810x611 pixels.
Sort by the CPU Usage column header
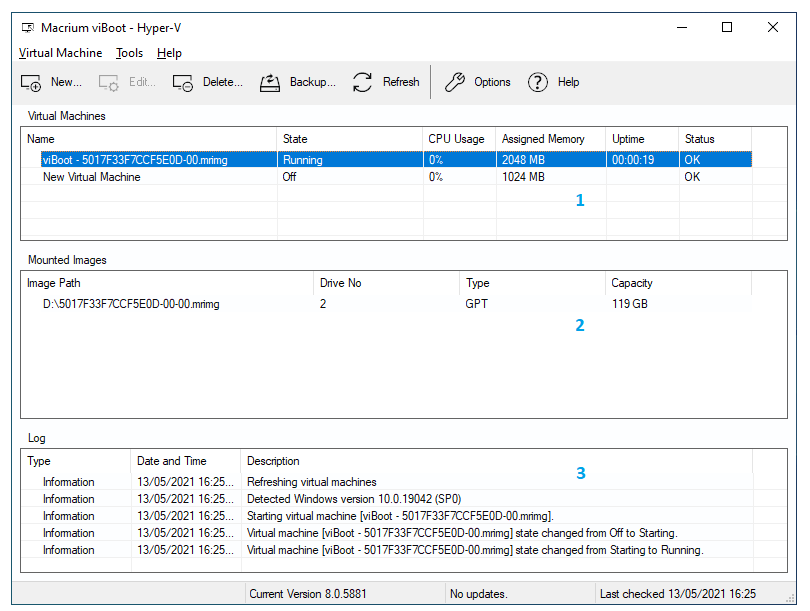[456, 139]
